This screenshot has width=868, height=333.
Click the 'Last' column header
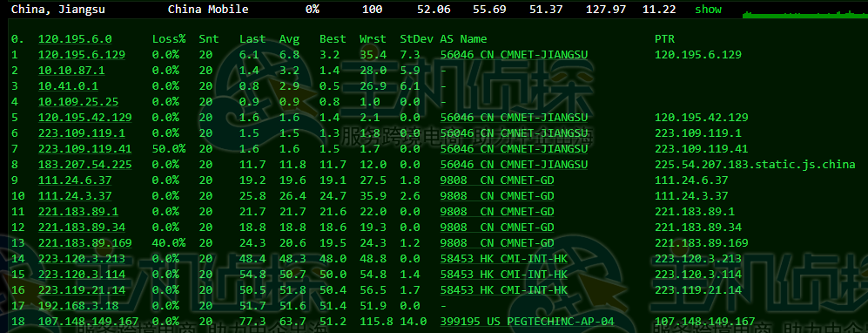(x=252, y=38)
